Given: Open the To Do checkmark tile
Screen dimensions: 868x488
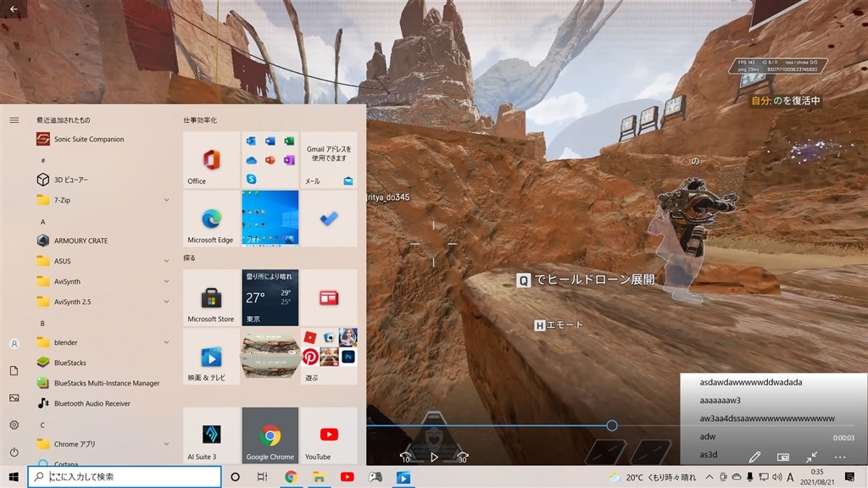Looking at the screenshot, I should pyautogui.click(x=329, y=219).
